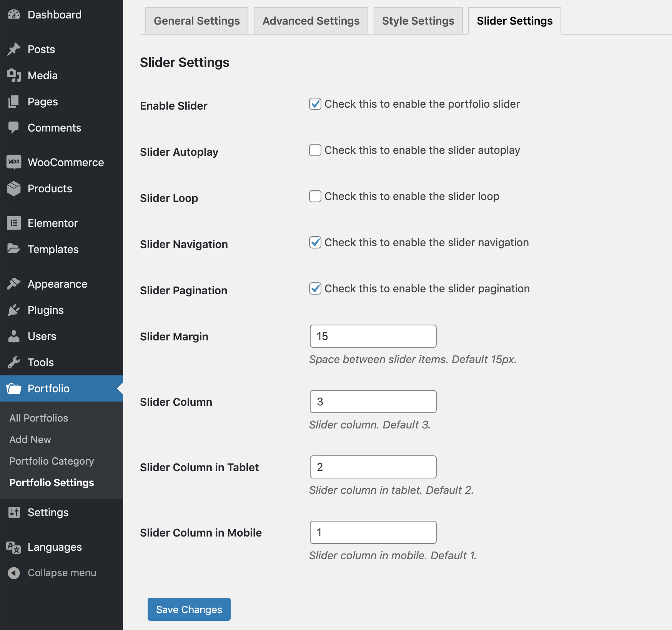Focus the Slider Column in Mobile field

[x=373, y=532]
